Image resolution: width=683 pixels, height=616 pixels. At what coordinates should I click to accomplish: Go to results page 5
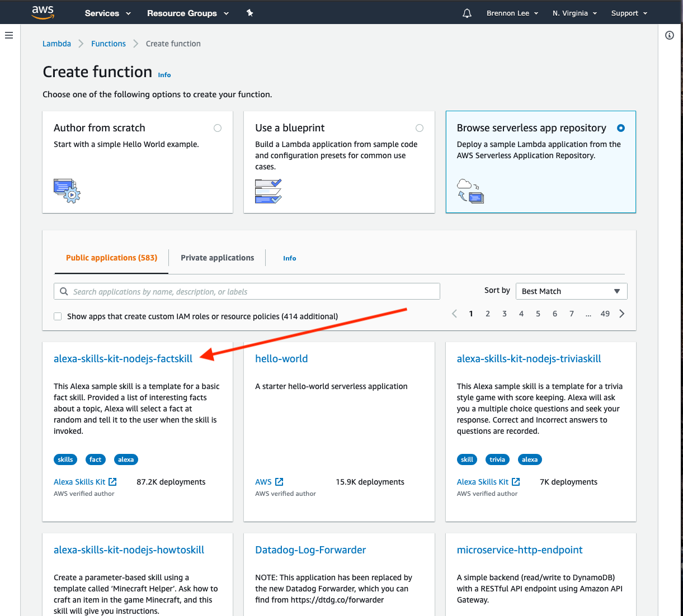click(538, 314)
